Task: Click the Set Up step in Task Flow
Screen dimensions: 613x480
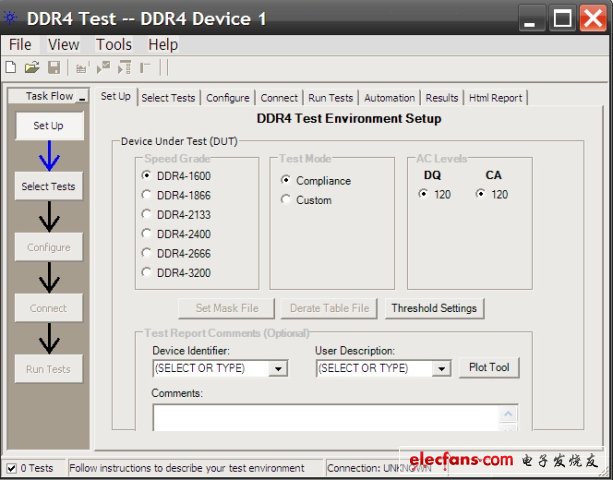Action: 48,126
